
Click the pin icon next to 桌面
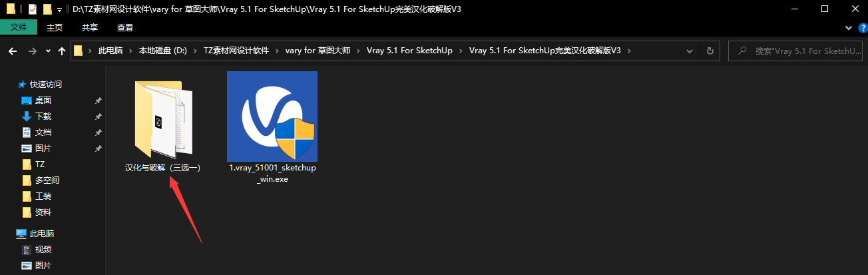(x=99, y=101)
